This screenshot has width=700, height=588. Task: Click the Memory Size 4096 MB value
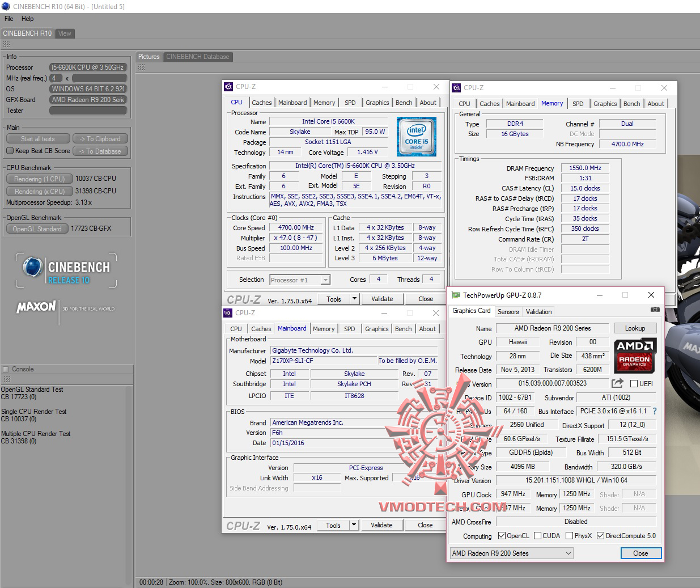[x=522, y=467]
